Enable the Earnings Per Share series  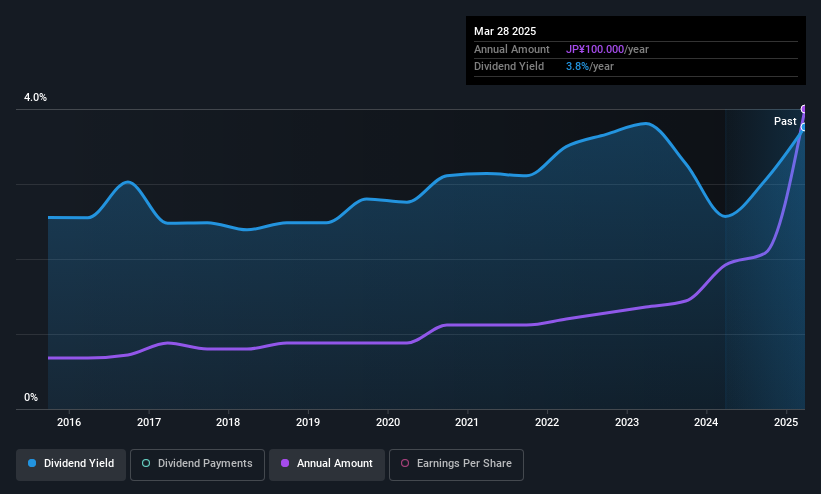[456, 464]
